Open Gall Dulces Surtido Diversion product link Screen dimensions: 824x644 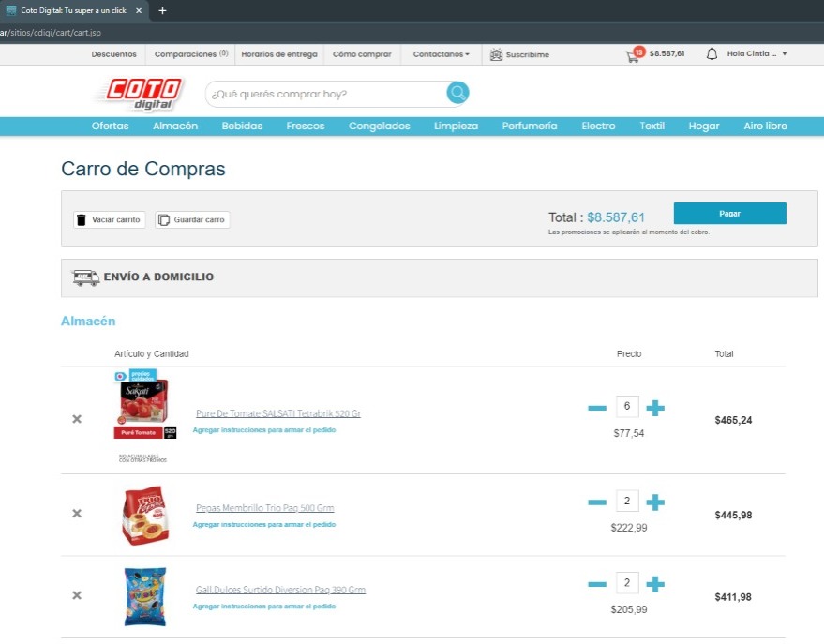pos(280,590)
